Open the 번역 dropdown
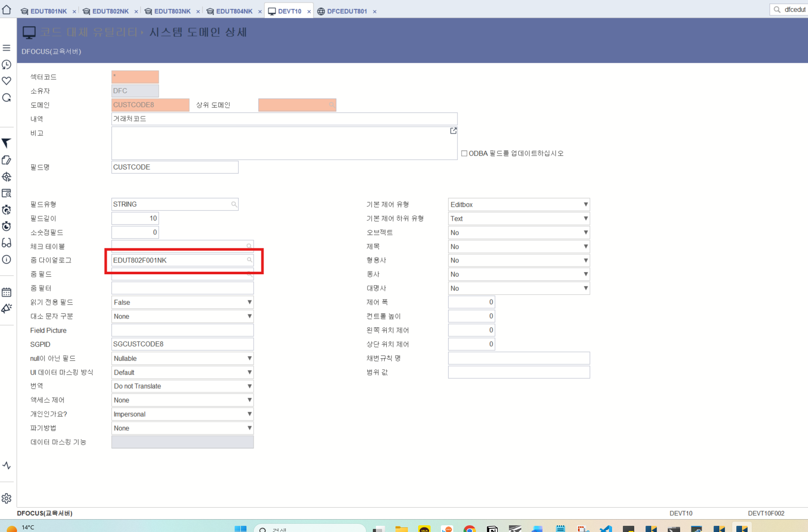Viewport: 808px width, 532px height. click(183, 386)
